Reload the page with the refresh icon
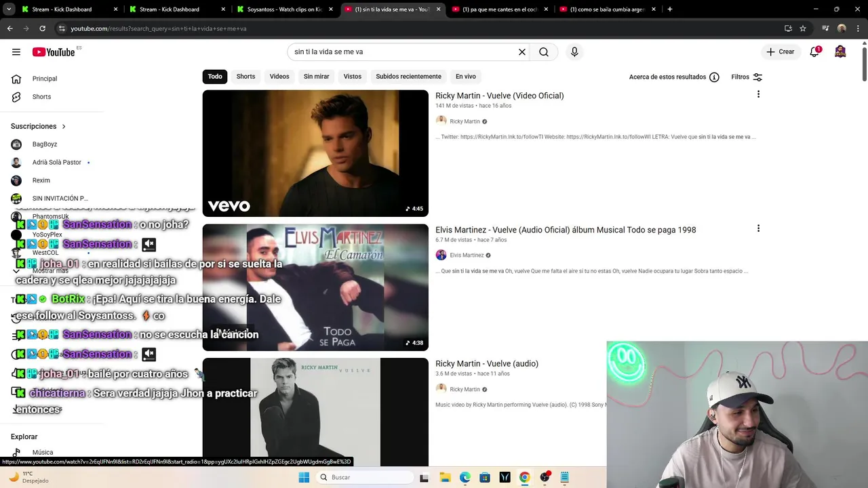 click(42, 28)
